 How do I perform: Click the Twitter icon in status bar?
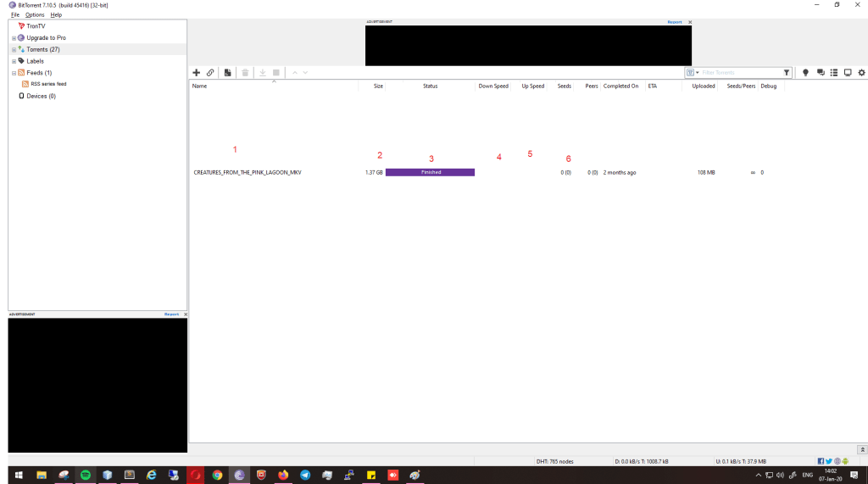tap(829, 461)
